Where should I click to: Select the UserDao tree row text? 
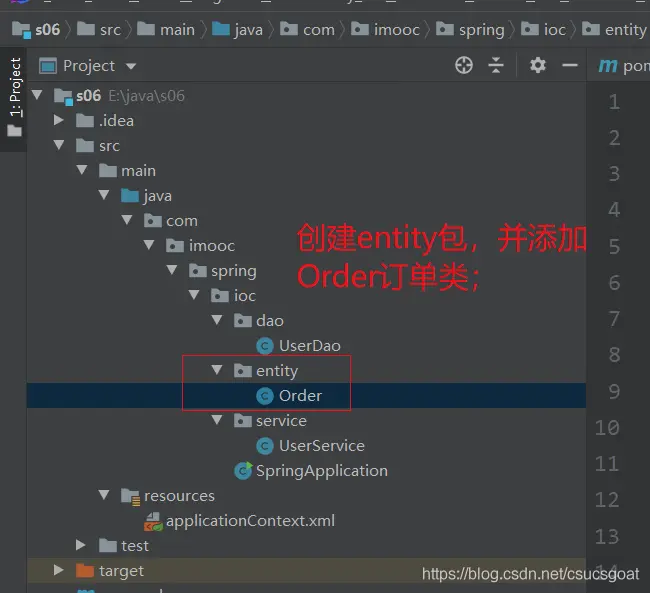click(x=310, y=346)
